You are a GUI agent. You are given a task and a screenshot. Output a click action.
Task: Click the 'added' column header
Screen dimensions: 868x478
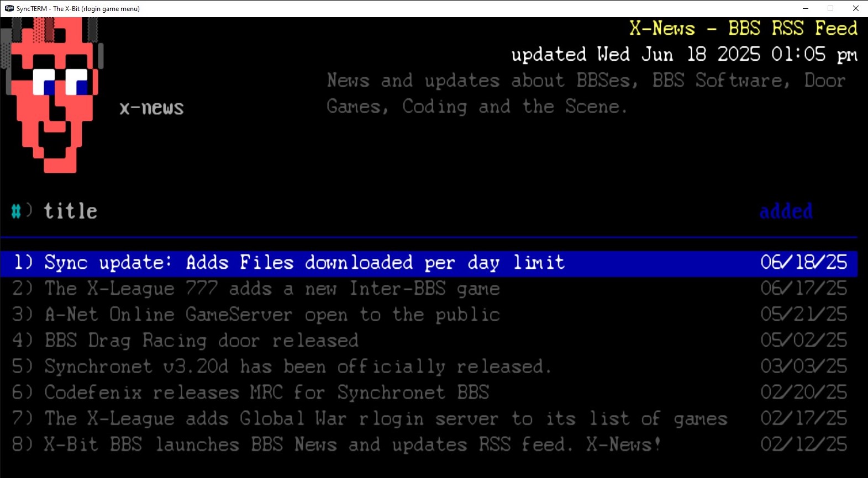point(786,211)
